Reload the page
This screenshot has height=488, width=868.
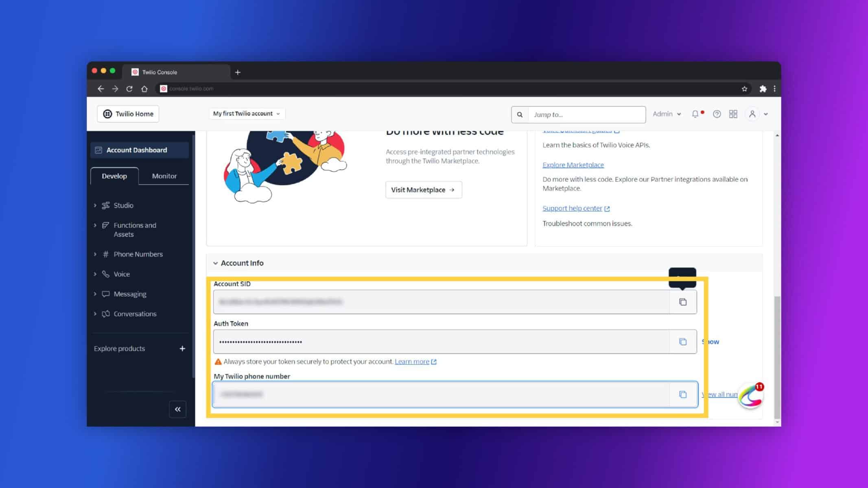tap(129, 89)
